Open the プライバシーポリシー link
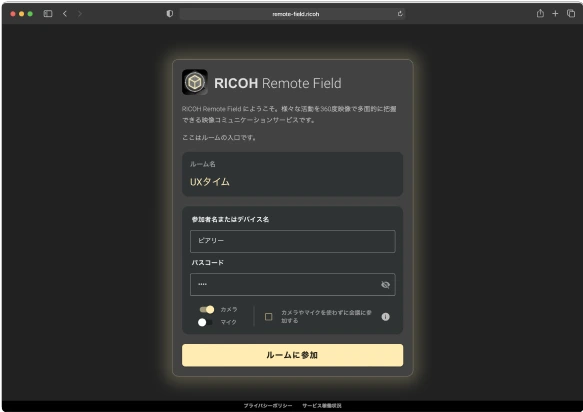Image resolution: width=583 pixels, height=412 pixels. (x=268, y=405)
